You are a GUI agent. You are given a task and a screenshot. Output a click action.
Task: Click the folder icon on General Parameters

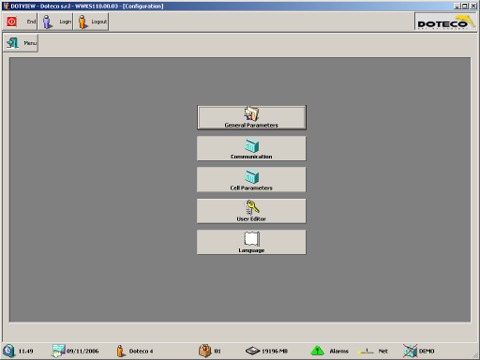251,114
